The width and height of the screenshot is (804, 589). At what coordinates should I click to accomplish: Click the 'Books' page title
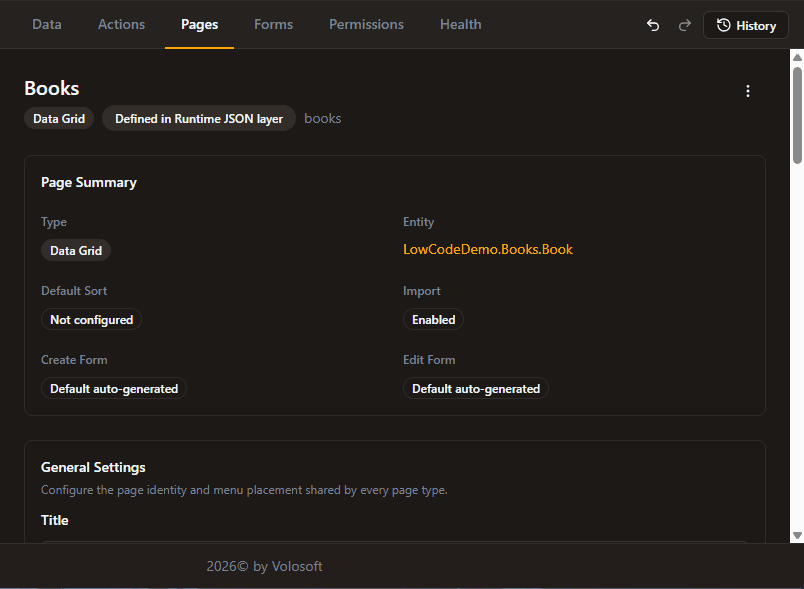tap(52, 88)
